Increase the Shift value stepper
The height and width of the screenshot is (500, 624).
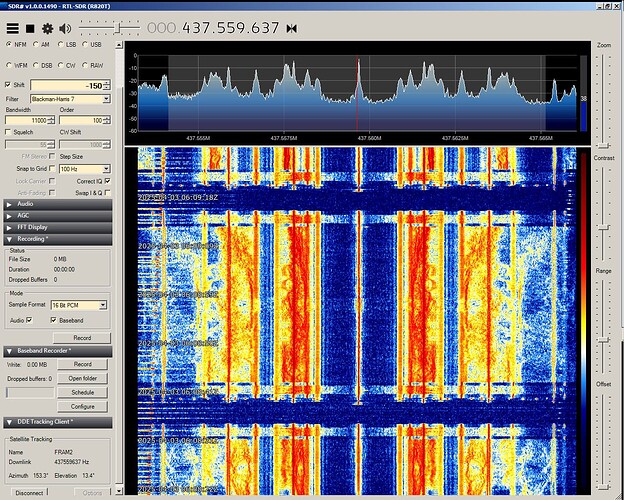tap(107, 83)
